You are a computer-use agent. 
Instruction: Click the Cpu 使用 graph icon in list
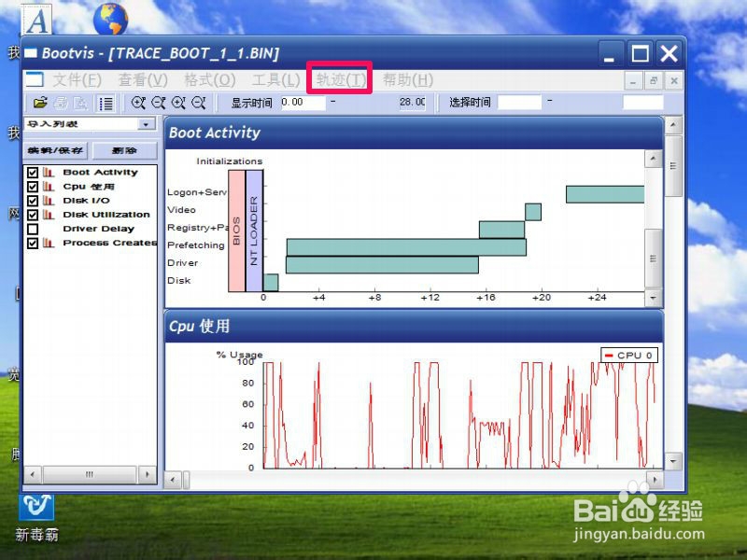(49, 187)
